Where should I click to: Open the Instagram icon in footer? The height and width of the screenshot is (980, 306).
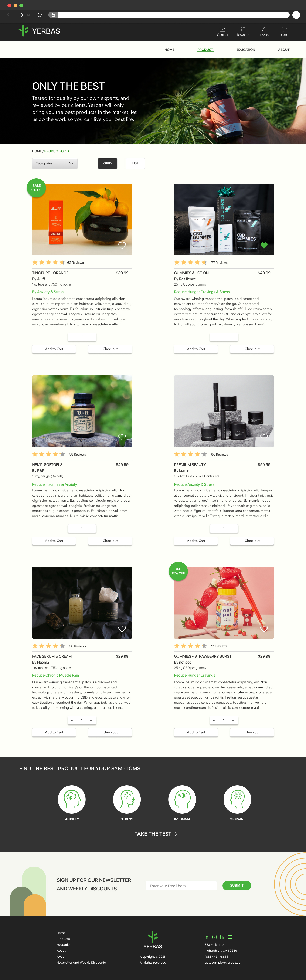[x=214, y=937]
